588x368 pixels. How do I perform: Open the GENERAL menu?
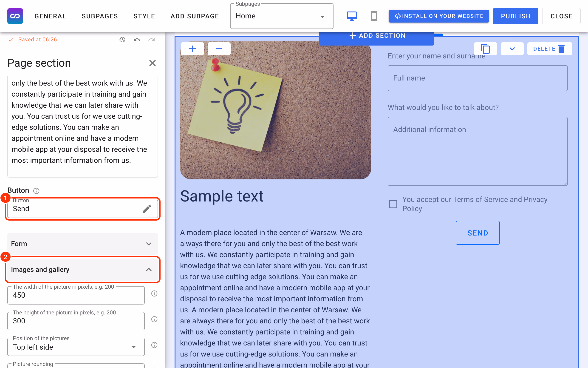pos(50,16)
